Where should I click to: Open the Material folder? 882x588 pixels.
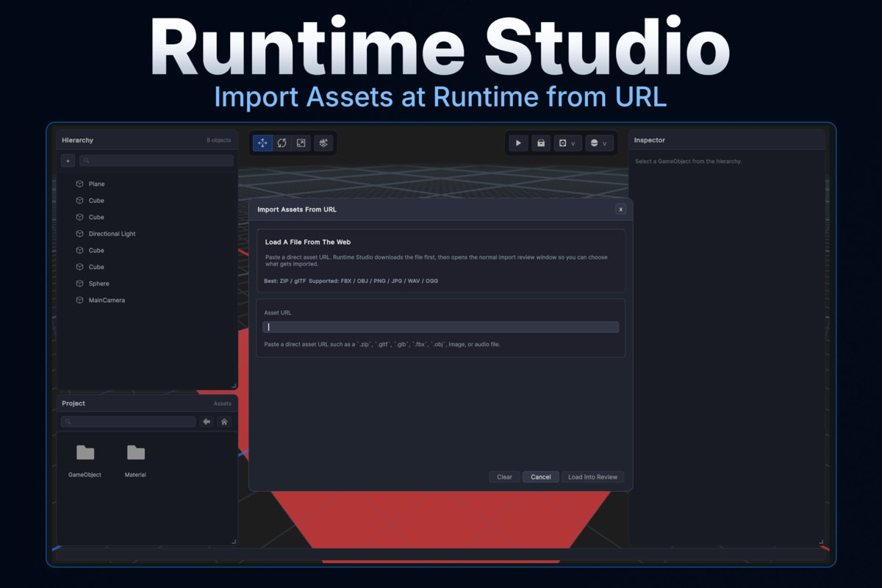click(136, 461)
